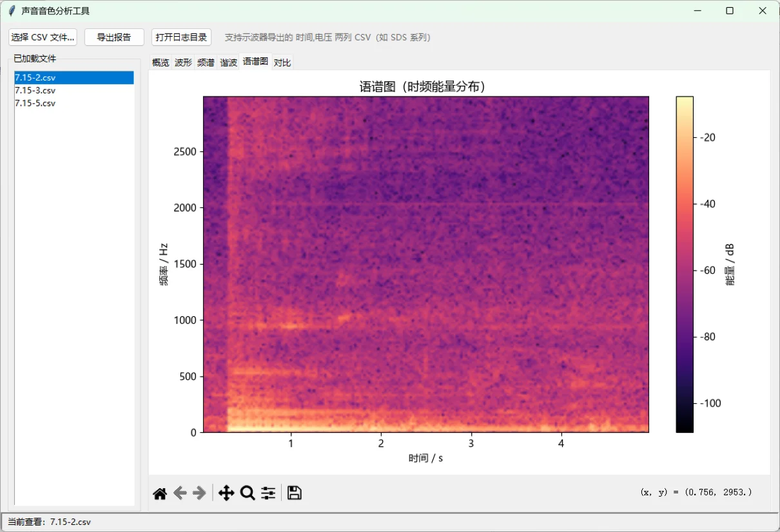The width and height of the screenshot is (780, 532).
Task: Click the cursor coordinates readout (x, y)
Action: coord(696,492)
